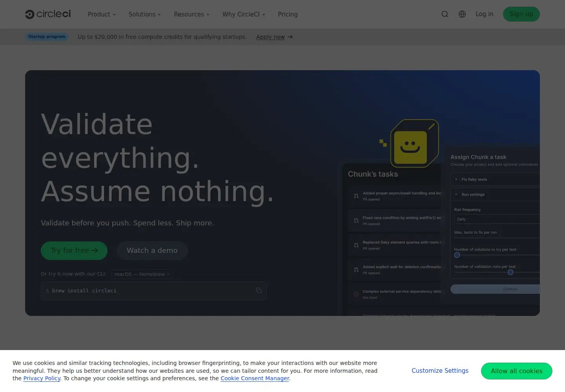Select the 'Added proper async/await handling' task row

(x=395, y=196)
